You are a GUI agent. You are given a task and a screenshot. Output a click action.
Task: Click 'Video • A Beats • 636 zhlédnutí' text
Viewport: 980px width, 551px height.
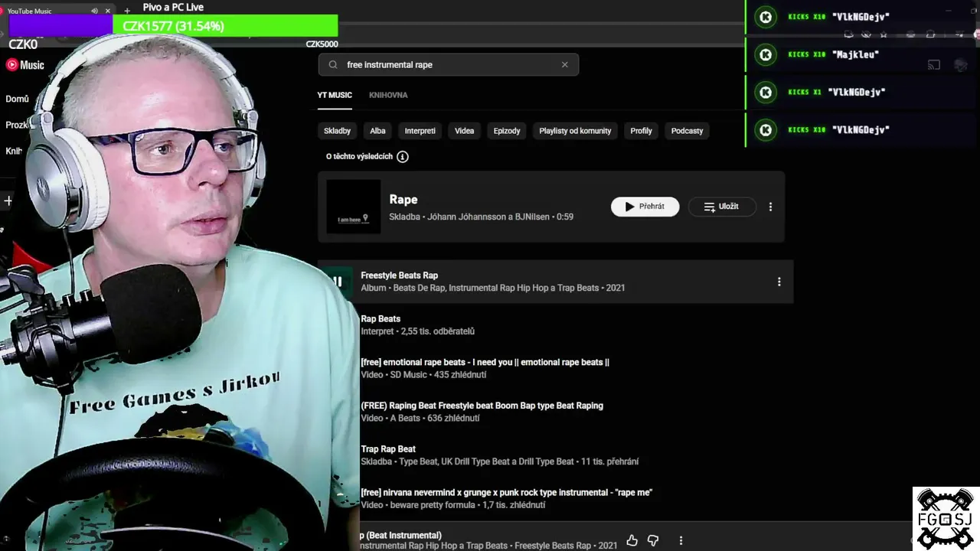click(420, 419)
